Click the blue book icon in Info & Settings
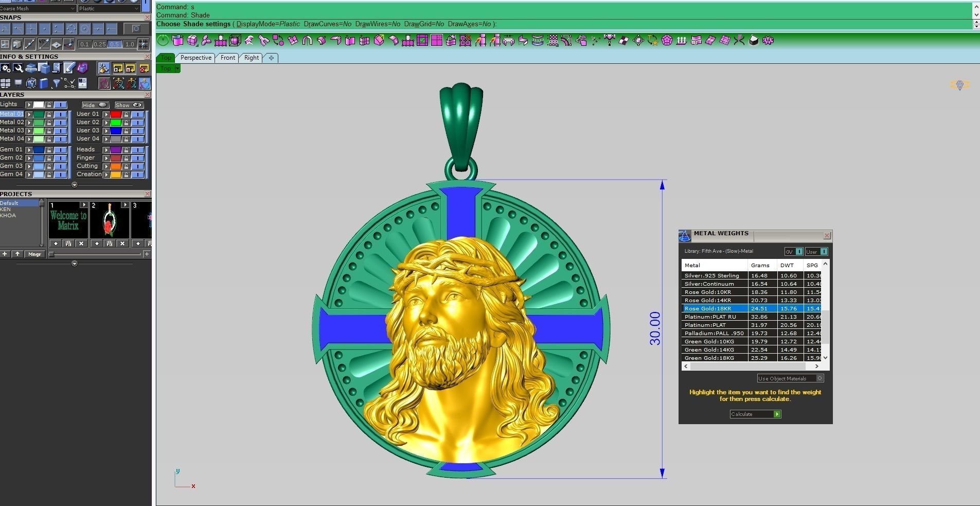Screen dimensions: 980x506 tap(44, 83)
